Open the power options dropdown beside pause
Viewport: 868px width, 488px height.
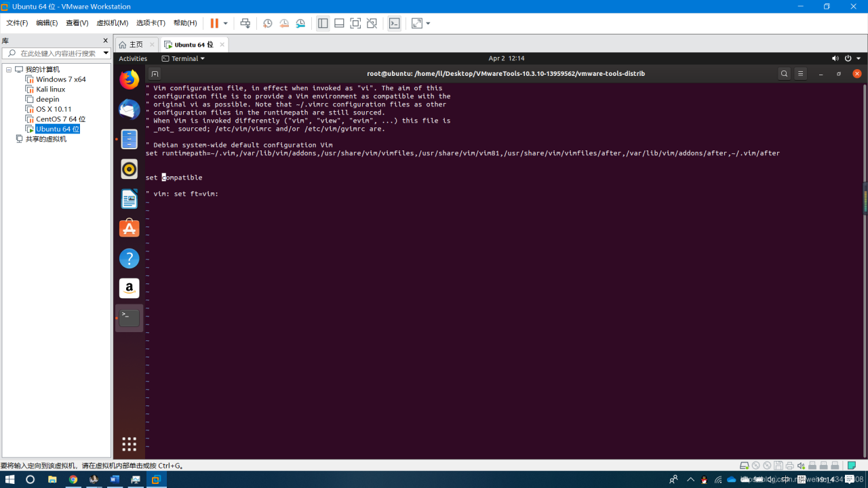pos(226,23)
